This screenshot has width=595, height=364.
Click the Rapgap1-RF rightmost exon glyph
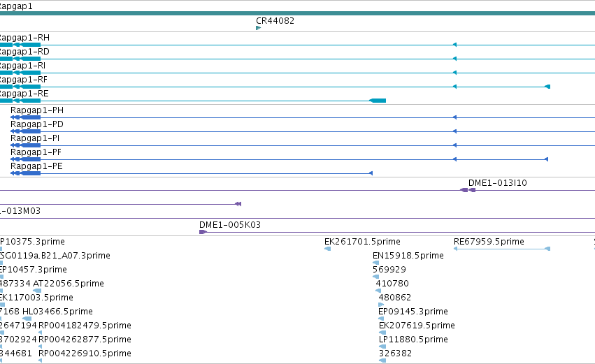(547, 87)
